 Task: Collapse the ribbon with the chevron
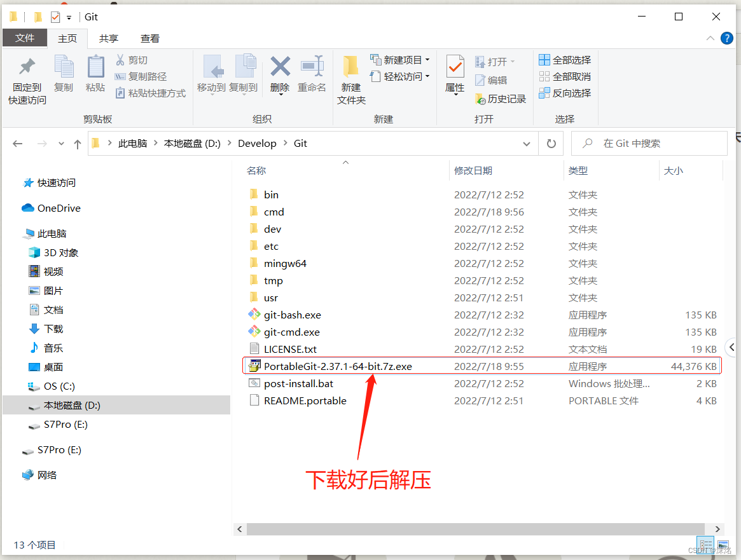[x=710, y=38]
